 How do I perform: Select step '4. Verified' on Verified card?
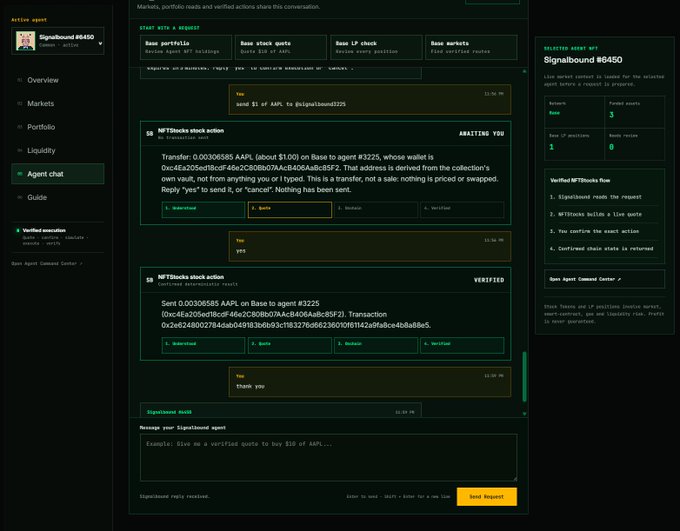pyautogui.click(x=462, y=345)
